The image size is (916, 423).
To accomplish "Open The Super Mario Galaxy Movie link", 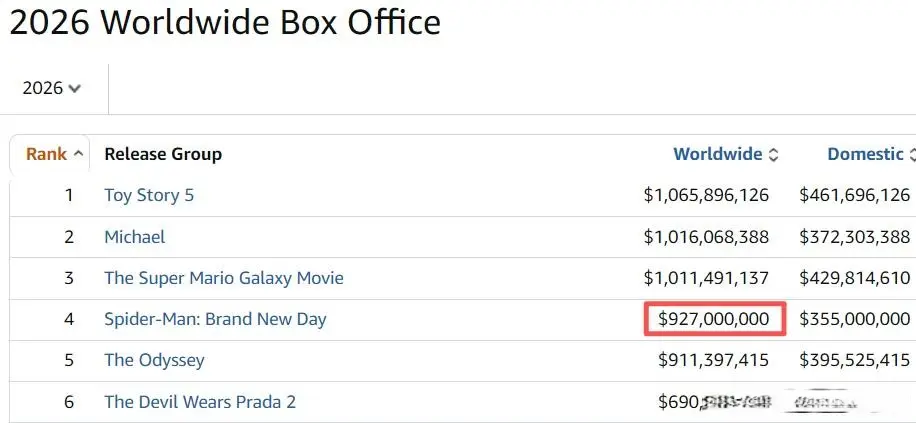I will point(224,278).
